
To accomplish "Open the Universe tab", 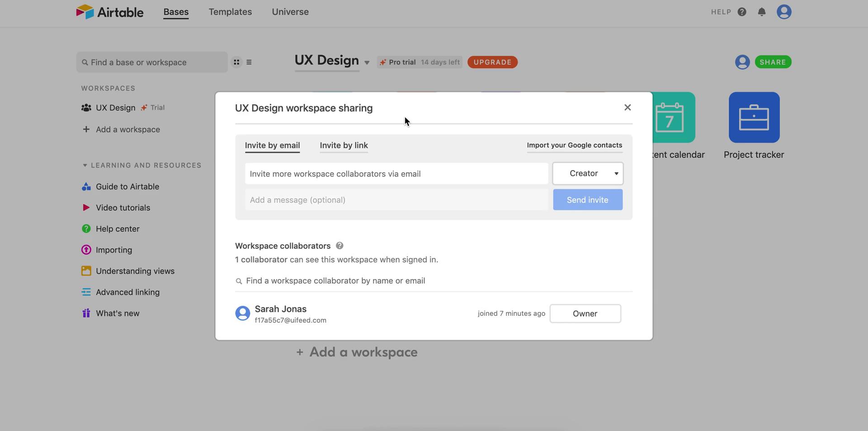I will tap(290, 12).
